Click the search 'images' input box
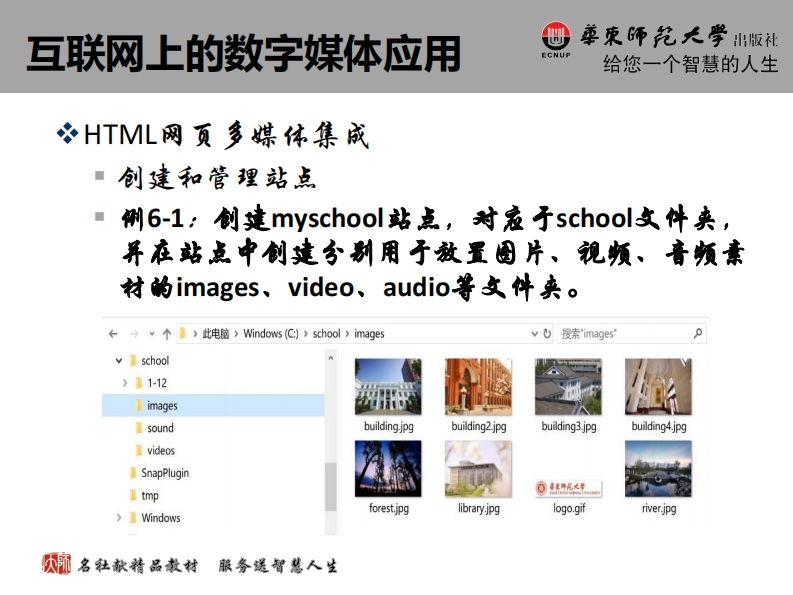The height and width of the screenshot is (595, 793). (620, 334)
